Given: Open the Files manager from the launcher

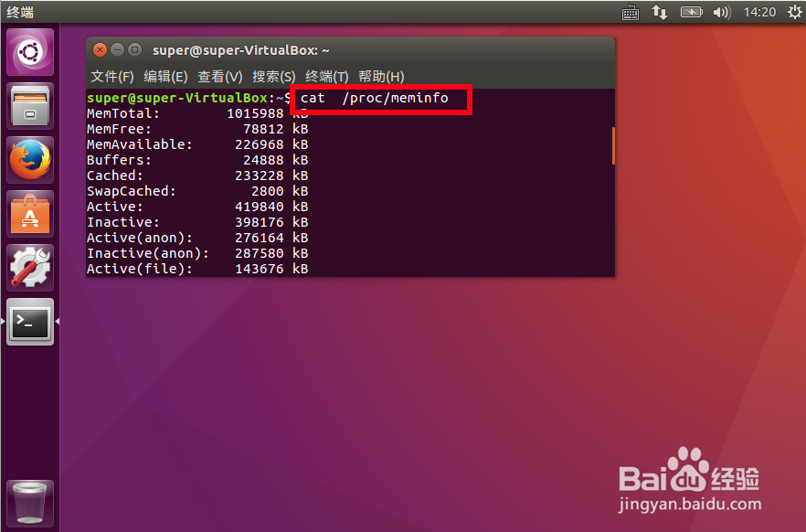Looking at the screenshot, I should [30, 106].
